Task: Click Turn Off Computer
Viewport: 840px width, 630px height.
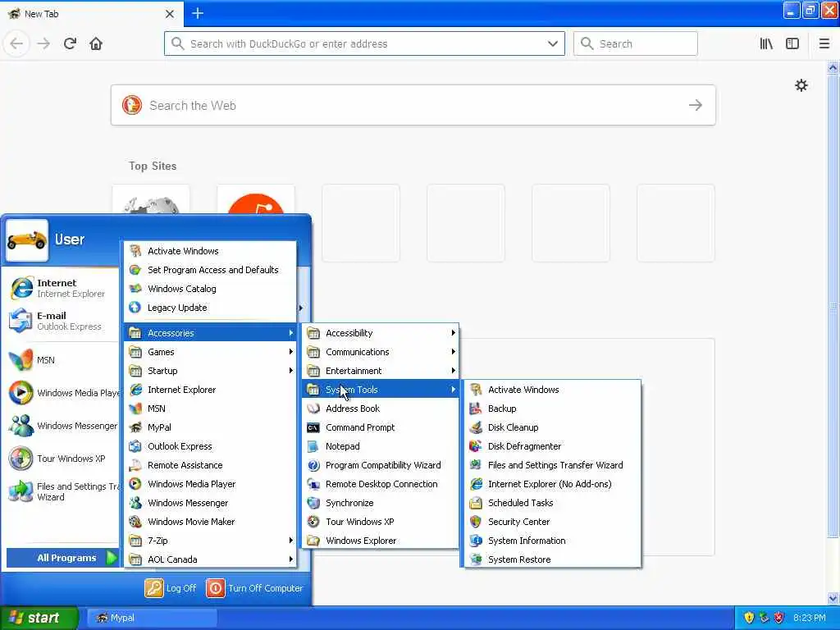Action: point(254,587)
